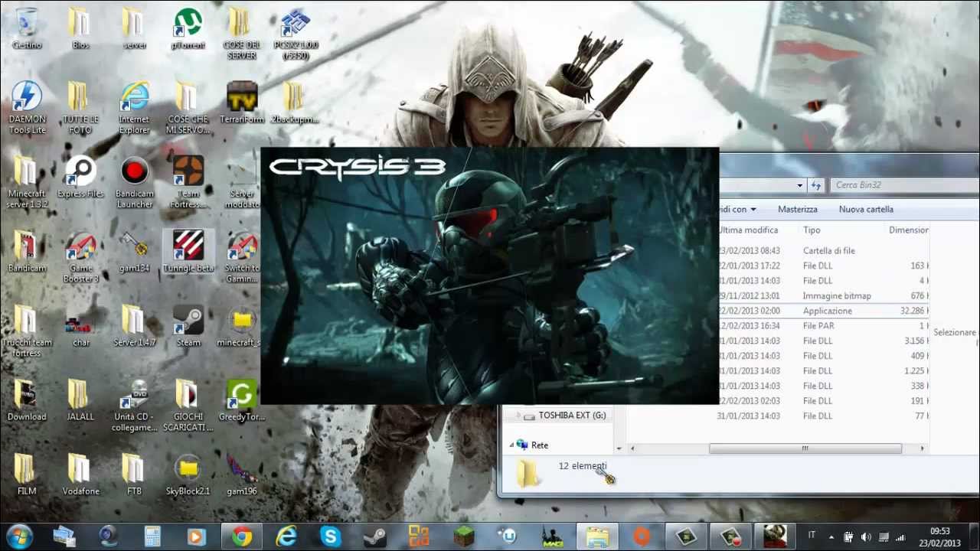Click the Masterizza toolbar button
The image size is (980, 551).
point(797,209)
